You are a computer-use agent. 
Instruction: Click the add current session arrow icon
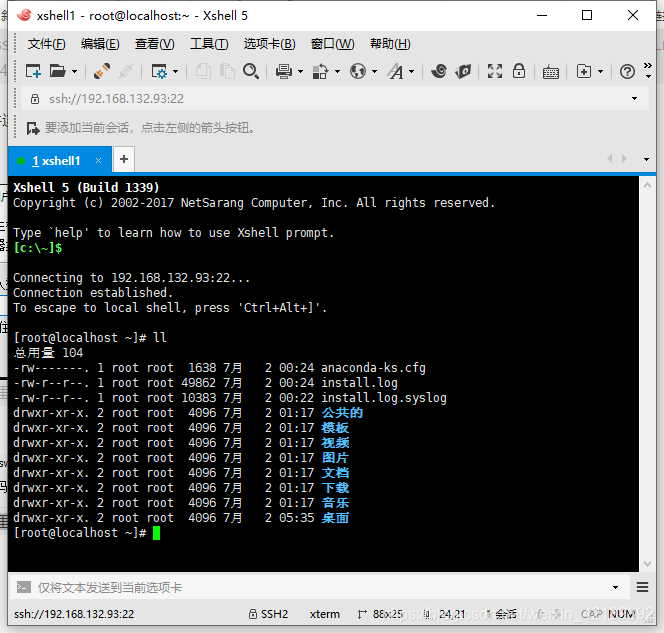coord(33,128)
